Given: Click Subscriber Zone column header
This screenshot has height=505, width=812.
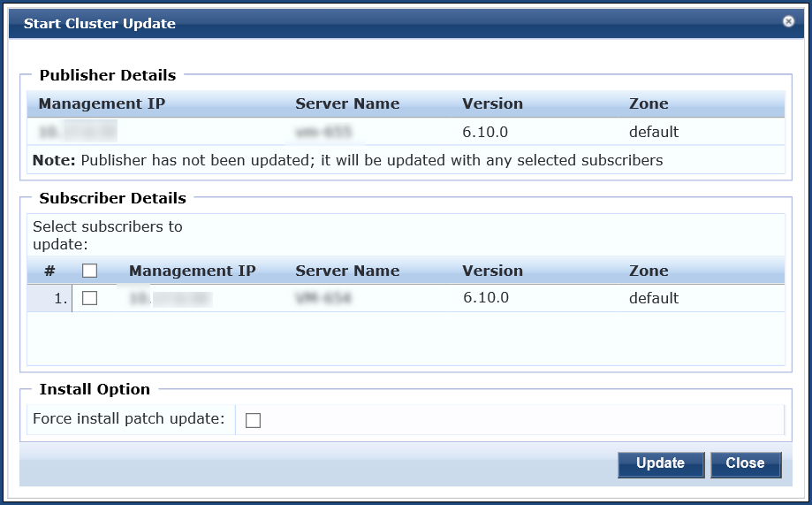Looking at the screenshot, I should coord(649,271).
